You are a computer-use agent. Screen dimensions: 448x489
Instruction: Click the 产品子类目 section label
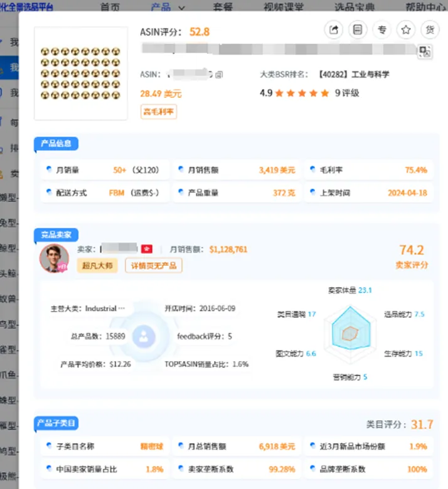point(56,423)
